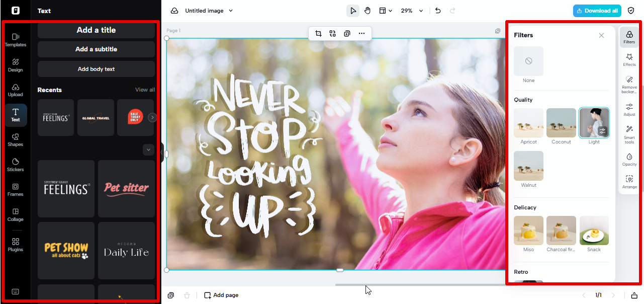
Task: Expand the Recents section with the chevron
Action: [x=148, y=149]
